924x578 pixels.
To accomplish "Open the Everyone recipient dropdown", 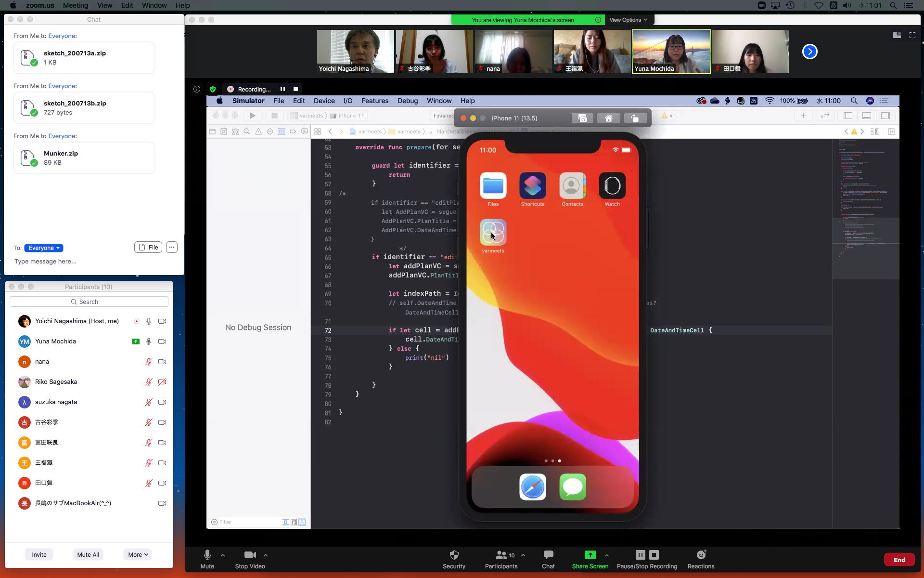I will click(x=44, y=248).
